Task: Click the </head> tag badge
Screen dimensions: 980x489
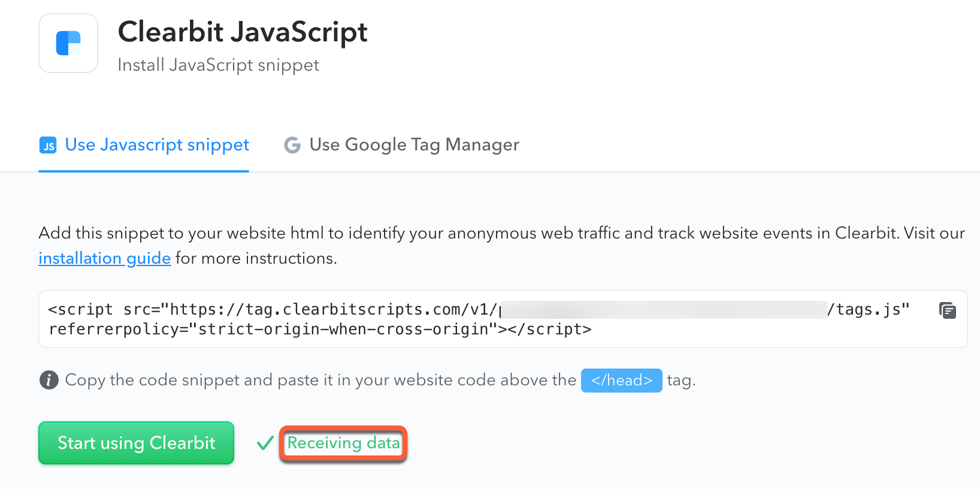Action: click(x=622, y=381)
